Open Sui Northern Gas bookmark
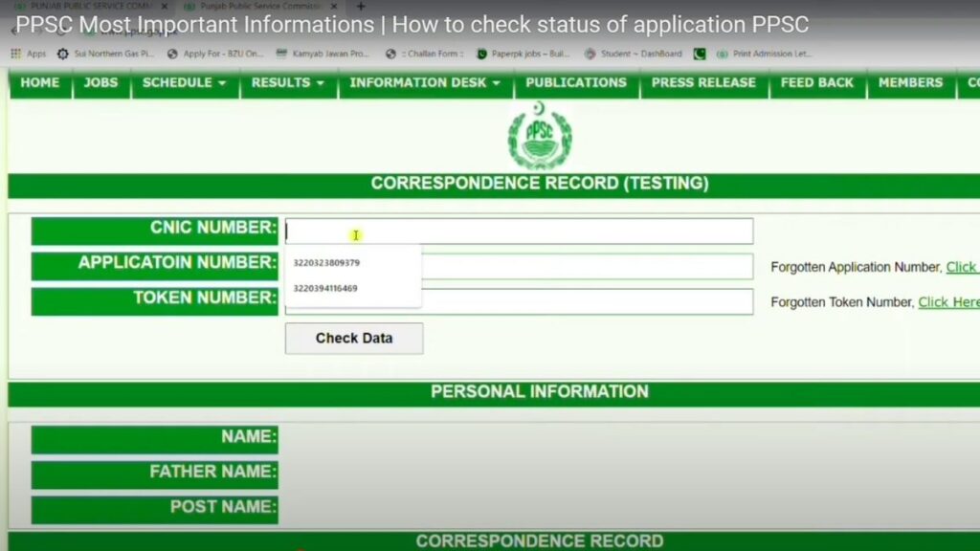This screenshot has width=980, height=551. click(105, 54)
